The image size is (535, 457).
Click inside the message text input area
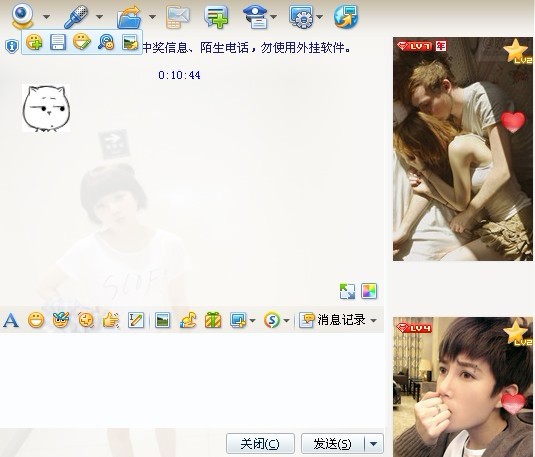click(x=192, y=381)
